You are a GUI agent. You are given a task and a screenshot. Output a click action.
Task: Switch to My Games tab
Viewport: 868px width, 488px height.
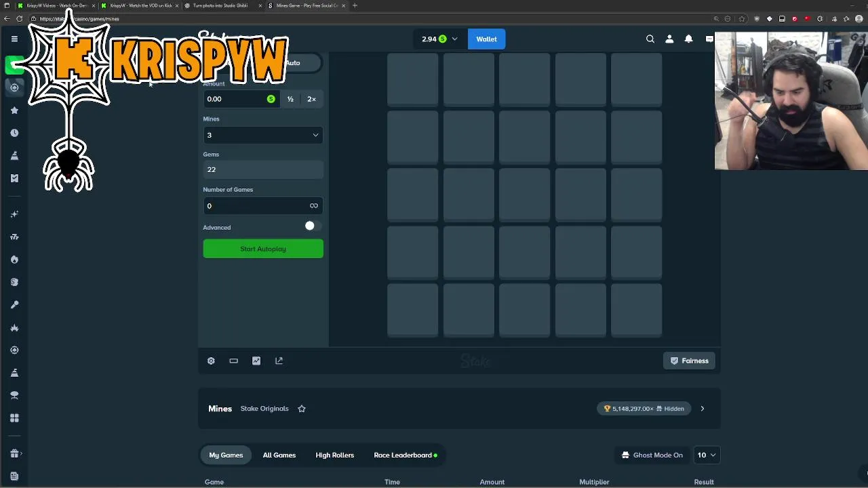click(x=226, y=455)
